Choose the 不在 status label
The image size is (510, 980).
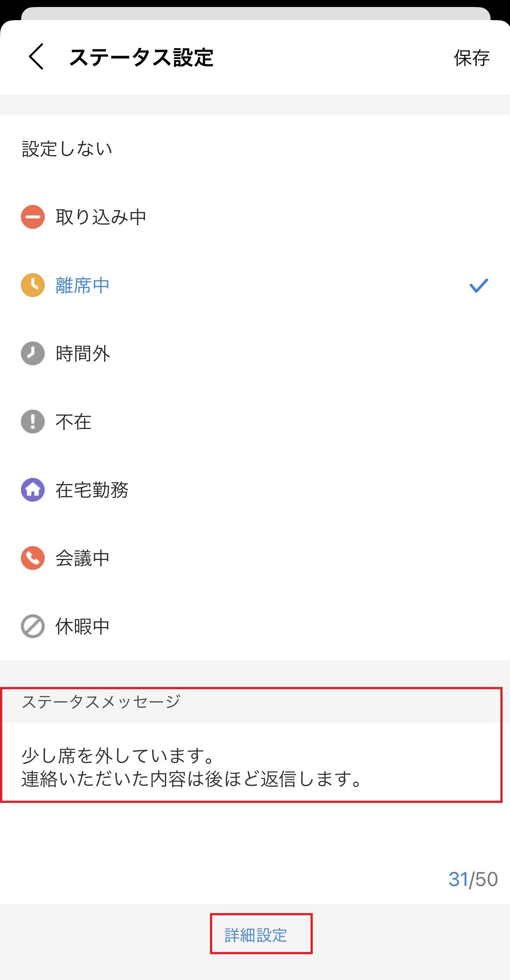[x=73, y=422]
